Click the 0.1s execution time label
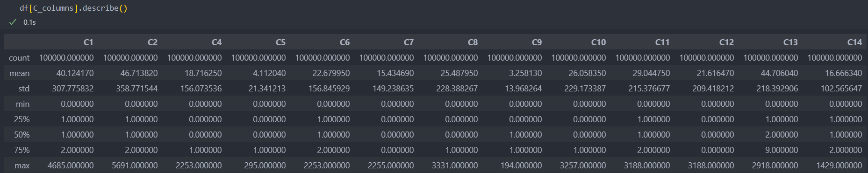Screen dimensions: 868x173 click(29, 22)
